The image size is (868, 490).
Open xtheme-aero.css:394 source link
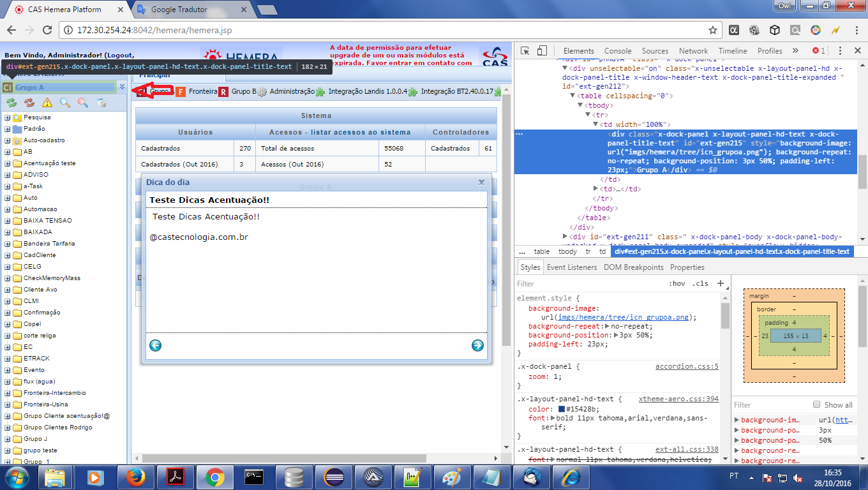[x=678, y=399]
